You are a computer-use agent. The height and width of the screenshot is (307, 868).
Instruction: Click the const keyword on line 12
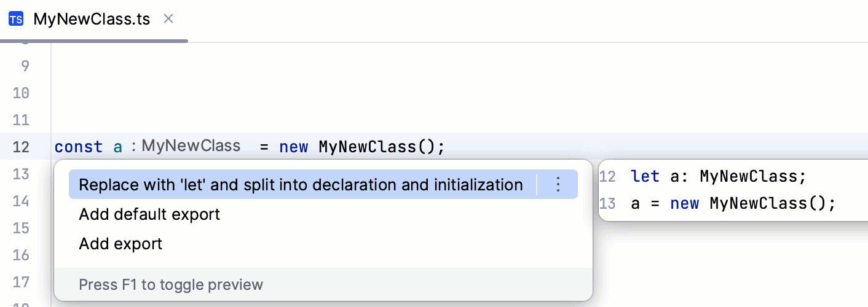[x=79, y=147]
